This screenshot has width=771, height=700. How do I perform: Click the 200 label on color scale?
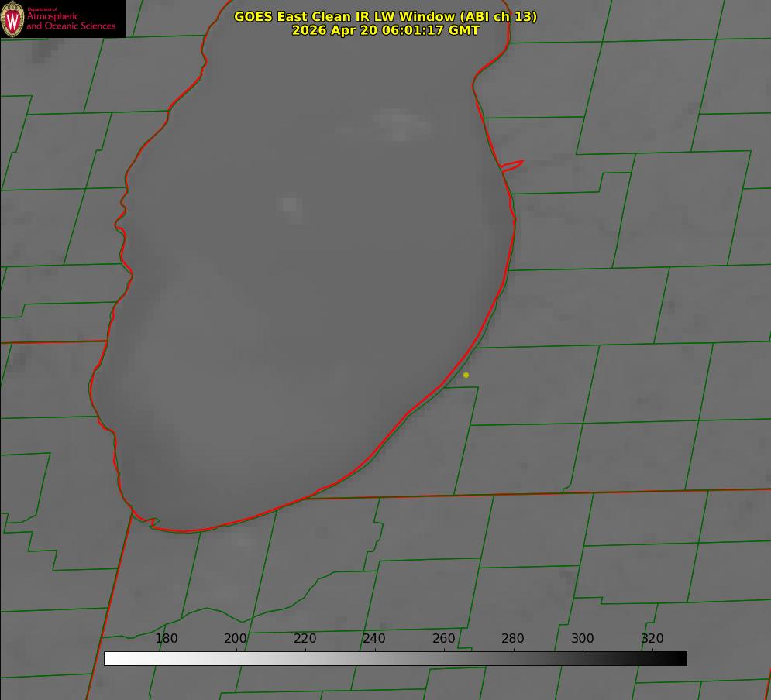point(235,638)
